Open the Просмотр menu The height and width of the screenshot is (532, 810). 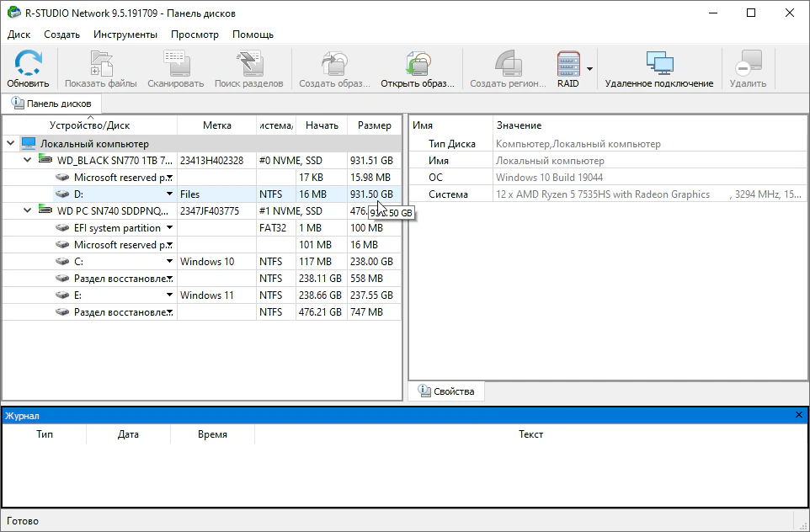click(195, 35)
